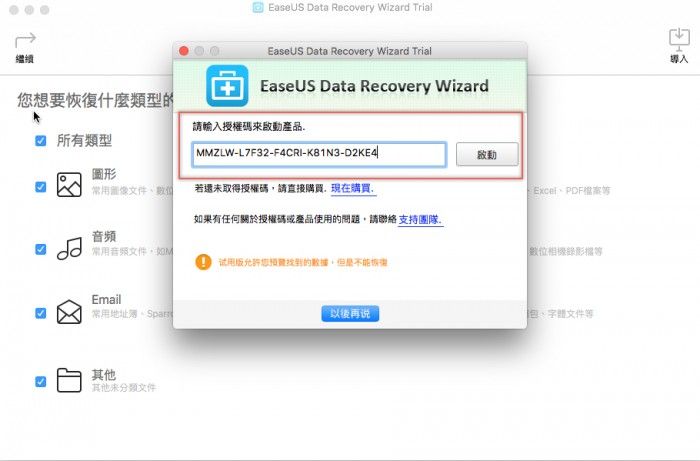Uncheck the all types (所有類型) checkbox

(x=41, y=141)
